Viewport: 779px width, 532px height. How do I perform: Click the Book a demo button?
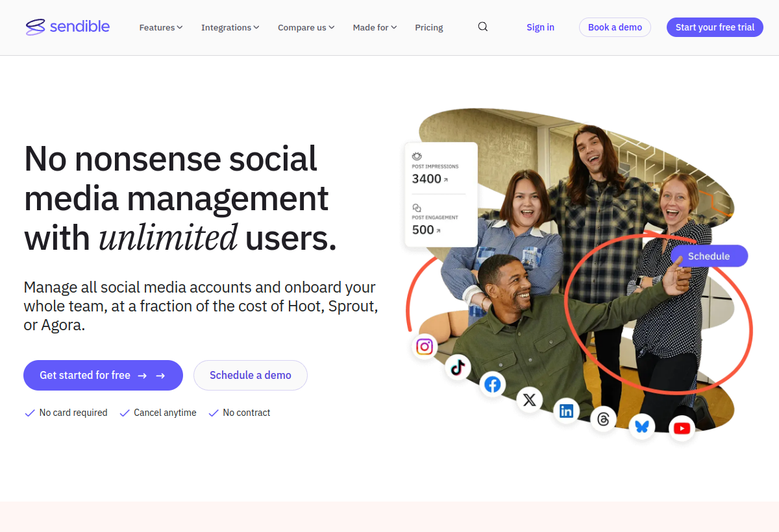(x=615, y=27)
